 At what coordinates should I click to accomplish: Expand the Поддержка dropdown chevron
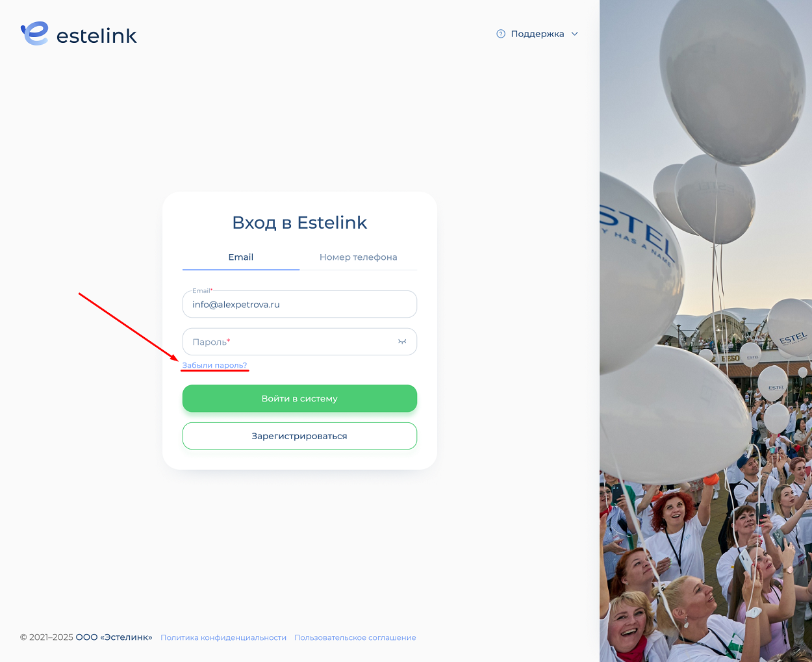(x=574, y=34)
